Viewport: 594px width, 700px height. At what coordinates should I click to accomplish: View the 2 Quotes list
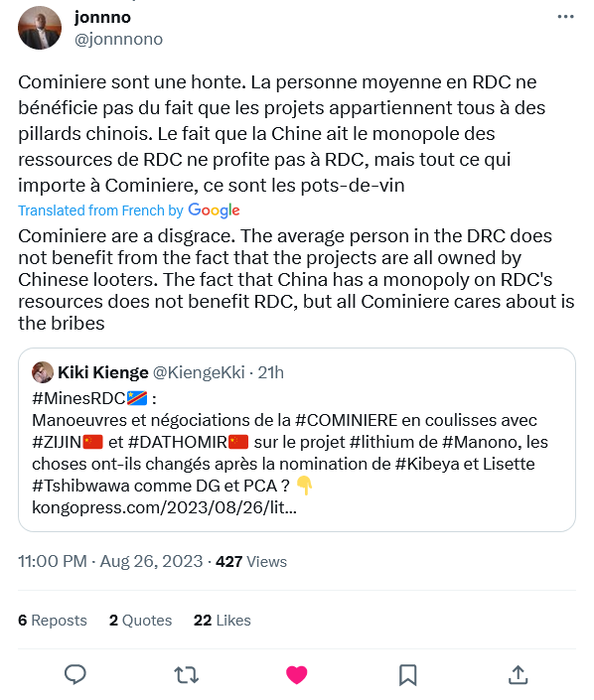[140, 621]
